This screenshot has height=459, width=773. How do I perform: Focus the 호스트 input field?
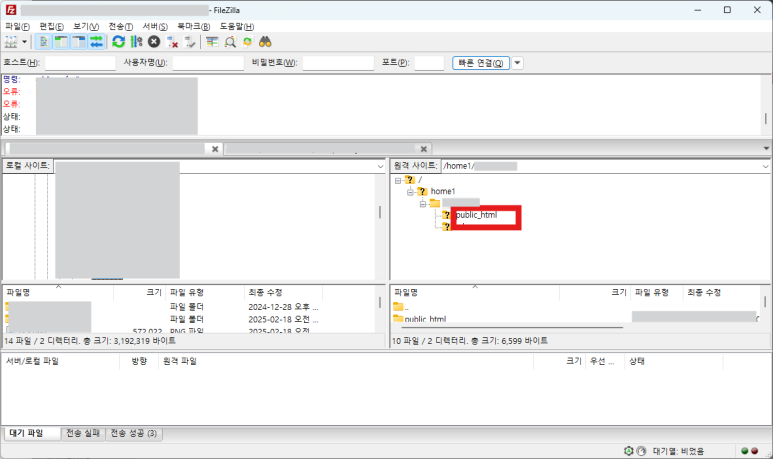coord(80,63)
